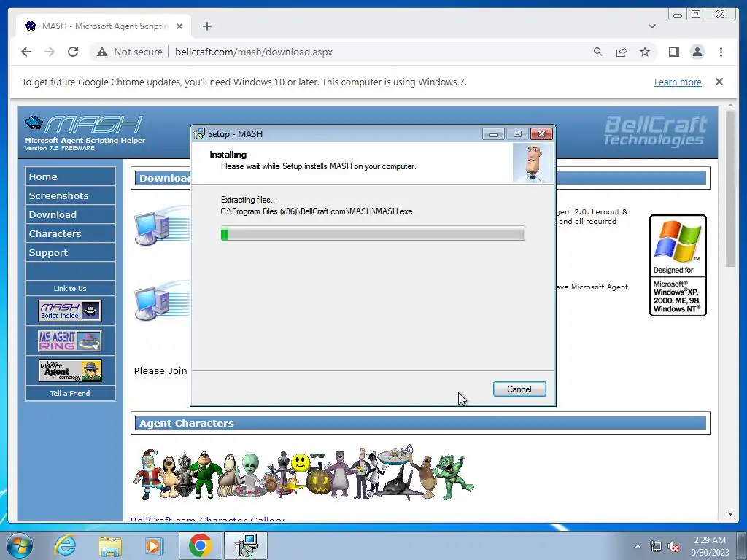Image resolution: width=747 pixels, height=560 pixels.
Task: Click BellCraft Technologies logo
Action: [655, 131]
